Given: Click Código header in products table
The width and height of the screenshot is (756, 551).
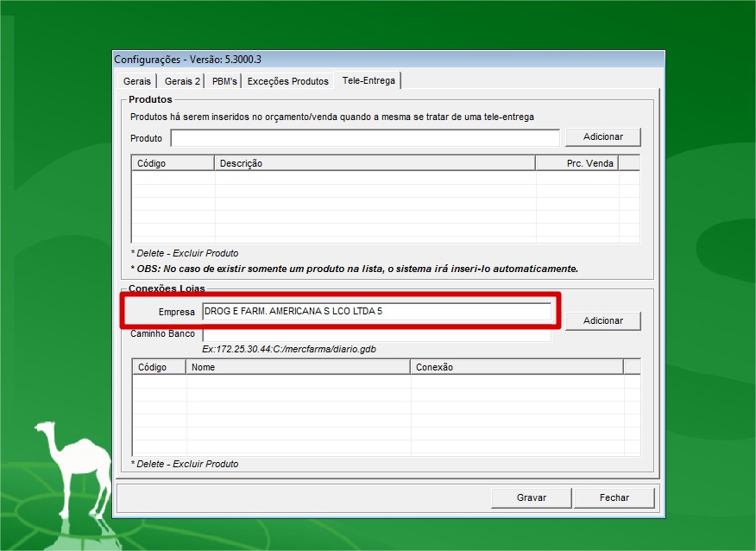Looking at the screenshot, I should (173, 163).
